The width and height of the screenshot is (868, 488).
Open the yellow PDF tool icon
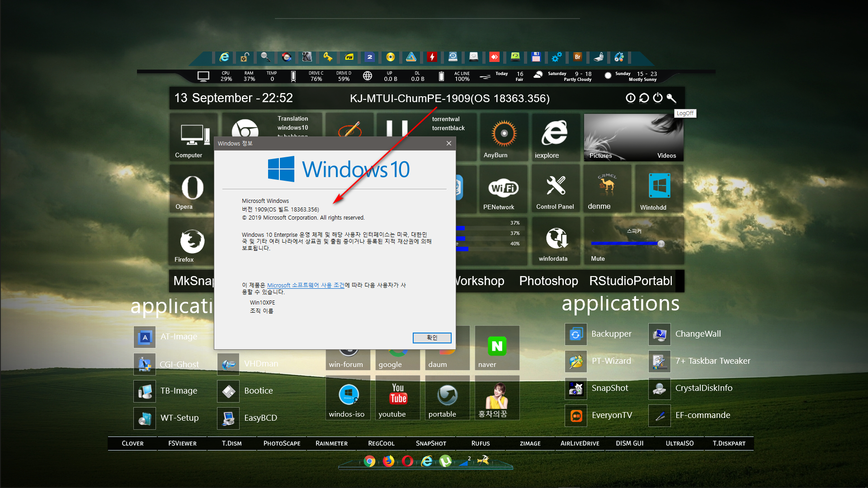point(349,57)
